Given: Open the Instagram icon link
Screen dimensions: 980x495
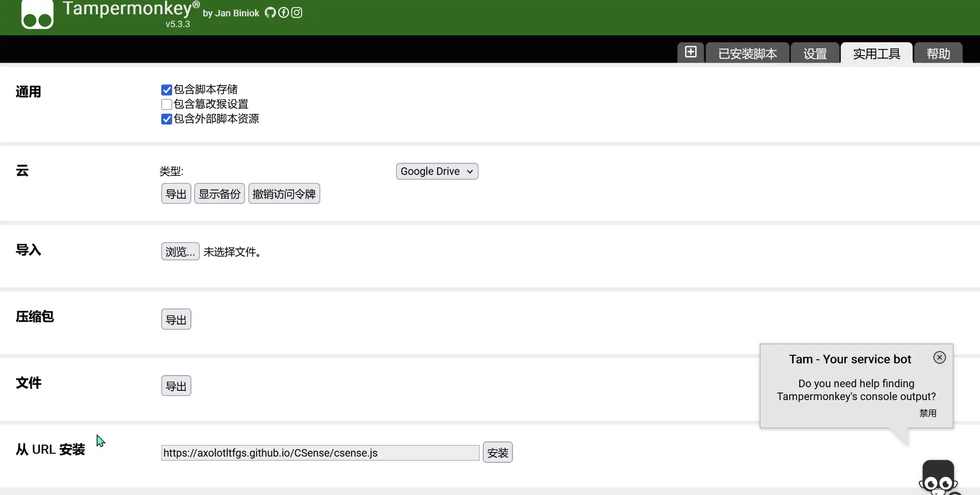Looking at the screenshot, I should (297, 13).
